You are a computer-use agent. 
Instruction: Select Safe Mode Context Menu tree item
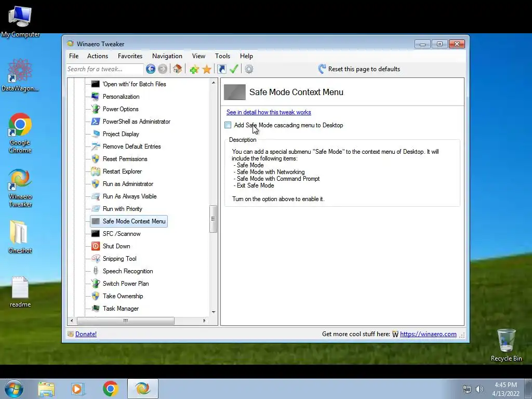[x=129, y=221]
